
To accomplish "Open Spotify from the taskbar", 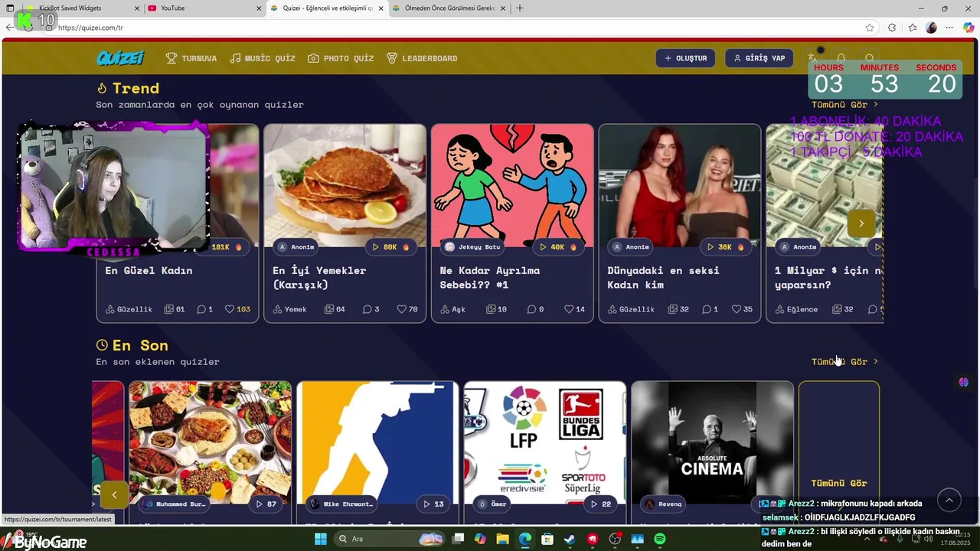I will (660, 539).
